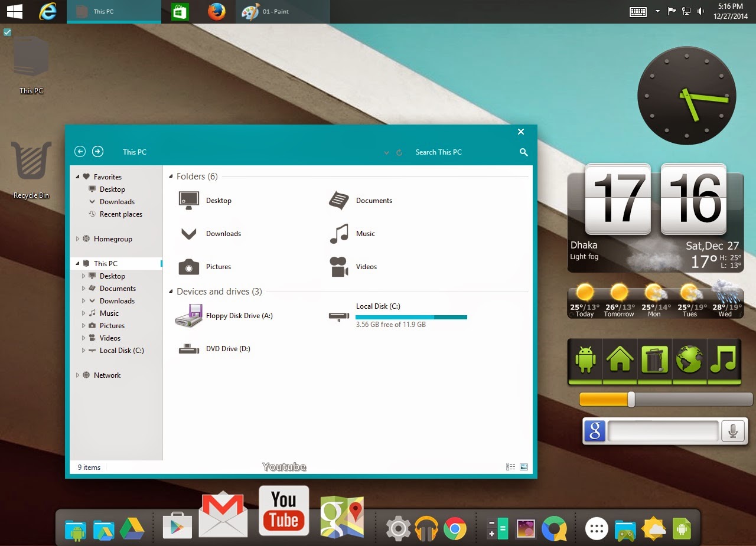Screen dimensions: 756x546
Task: Open the Music folder
Action: click(x=352, y=234)
